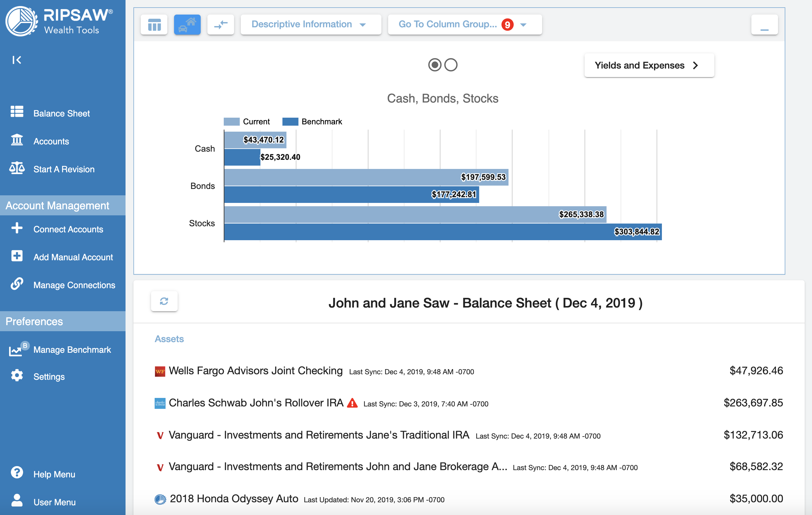The image size is (812, 515).
Task: Open the Descriptive Information dropdown
Action: click(310, 24)
